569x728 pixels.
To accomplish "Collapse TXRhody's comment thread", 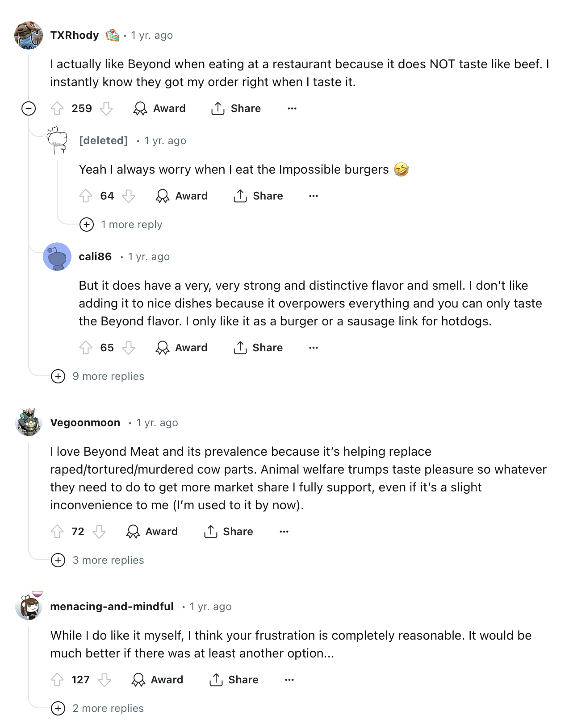I will (29, 108).
